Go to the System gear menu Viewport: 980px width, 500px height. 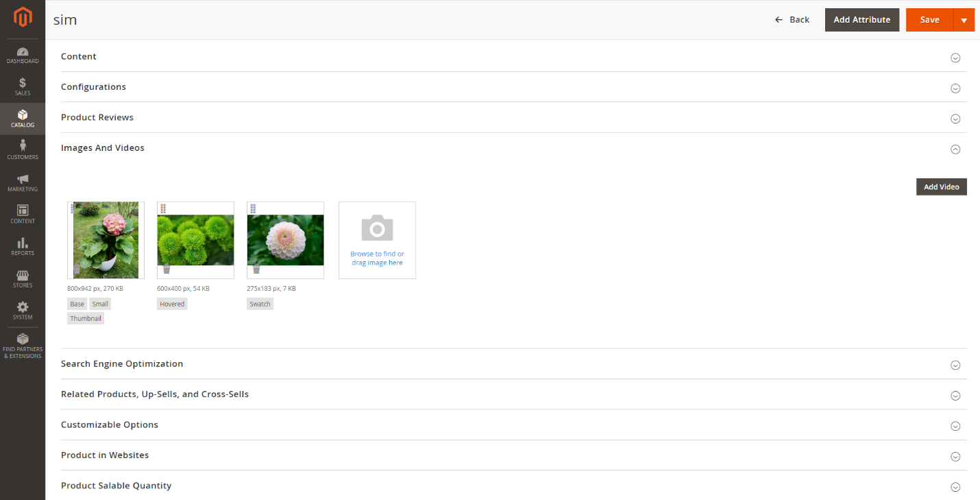[x=23, y=311]
